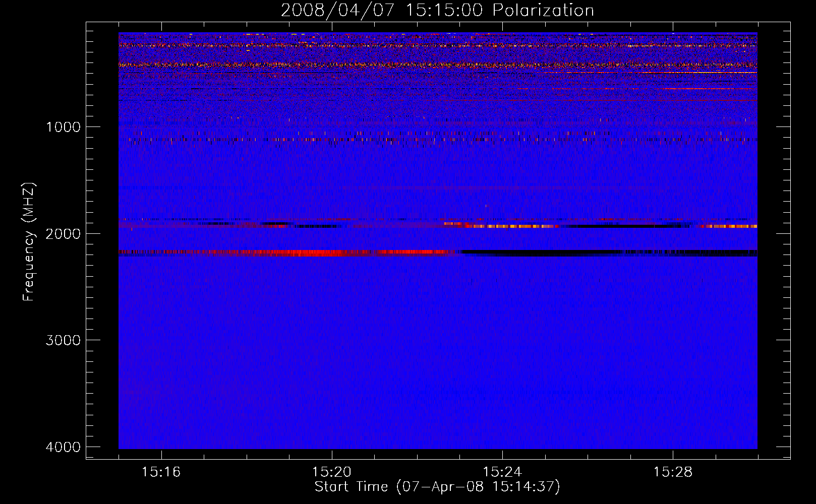Click the 'Frequency (MHZ)' axis label
The height and width of the screenshot is (504, 816).
29,241
